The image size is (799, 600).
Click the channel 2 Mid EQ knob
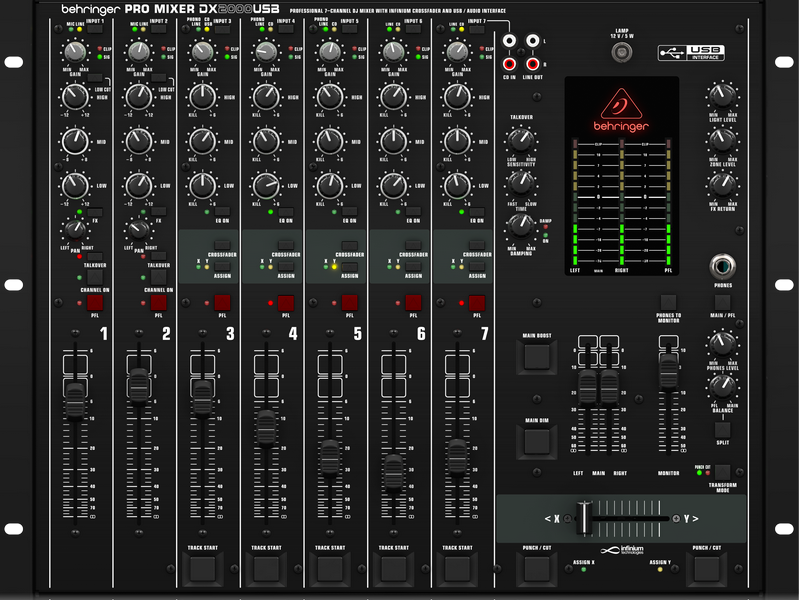point(139,141)
